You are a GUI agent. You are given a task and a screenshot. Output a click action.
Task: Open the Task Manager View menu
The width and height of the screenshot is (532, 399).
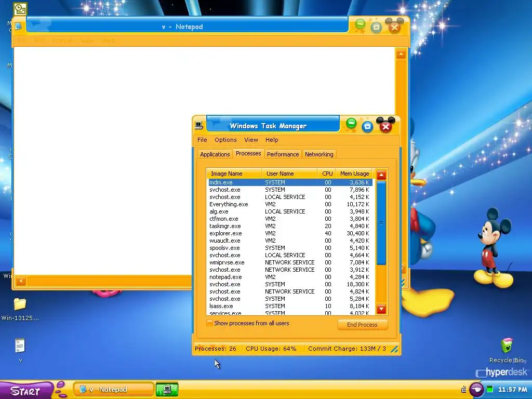[251, 140]
